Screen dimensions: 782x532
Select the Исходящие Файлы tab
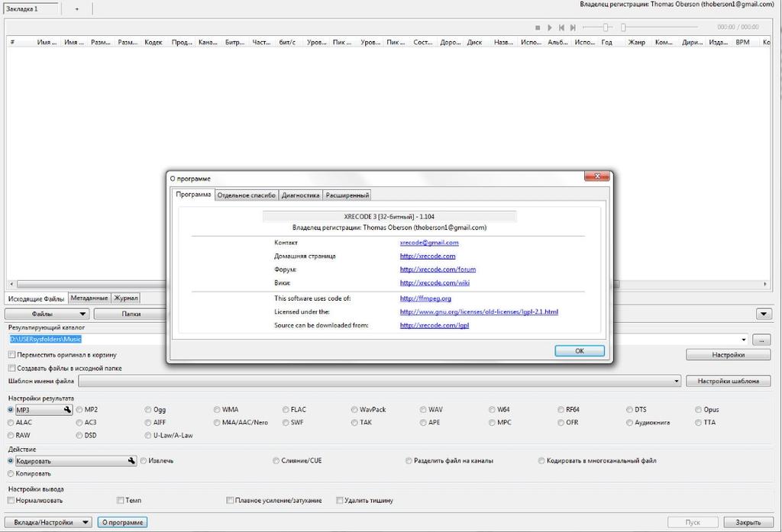pyautogui.click(x=36, y=298)
